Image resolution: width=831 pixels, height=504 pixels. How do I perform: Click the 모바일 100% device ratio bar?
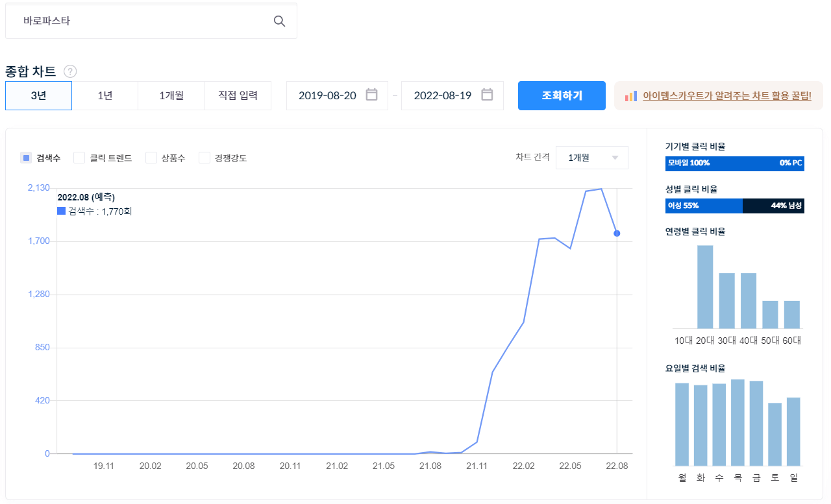(x=735, y=163)
